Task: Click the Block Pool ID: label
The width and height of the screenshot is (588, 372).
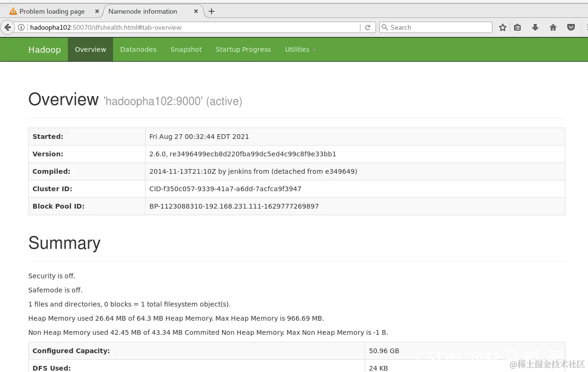Action: tap(58, 206)
